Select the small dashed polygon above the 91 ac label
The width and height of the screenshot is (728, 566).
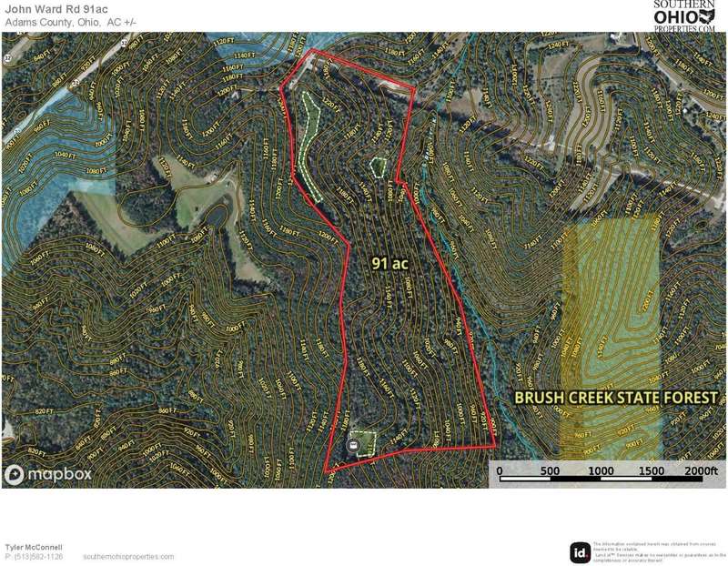pos(378,167)
